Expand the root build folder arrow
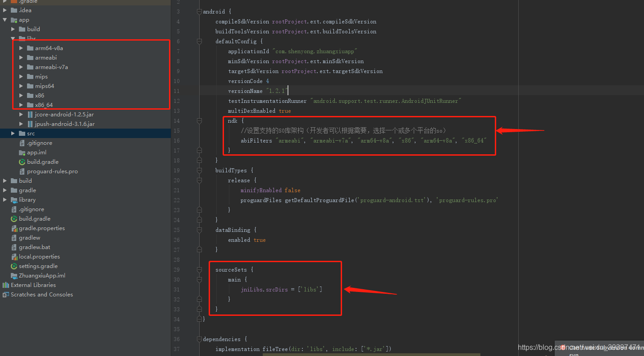This screenshot has height=356, width=644. [5, 180]
